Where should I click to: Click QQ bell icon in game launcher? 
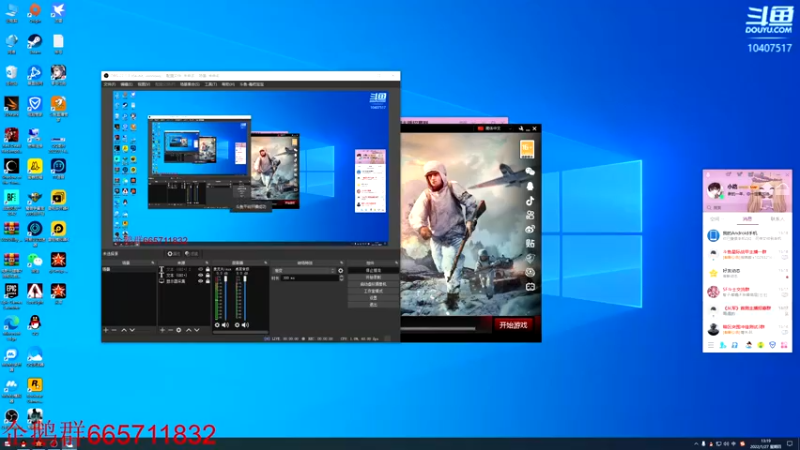(530, 186)
